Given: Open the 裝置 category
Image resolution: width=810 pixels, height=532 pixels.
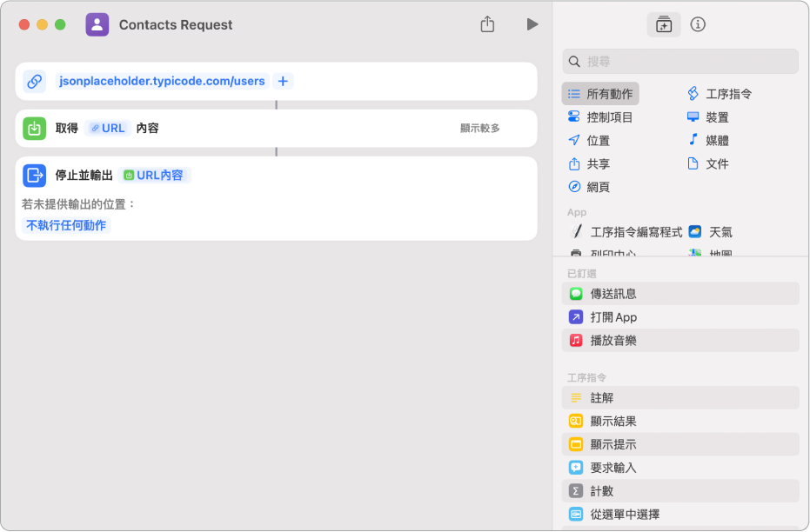Looking at the screenshot, I should pos(707,117).
